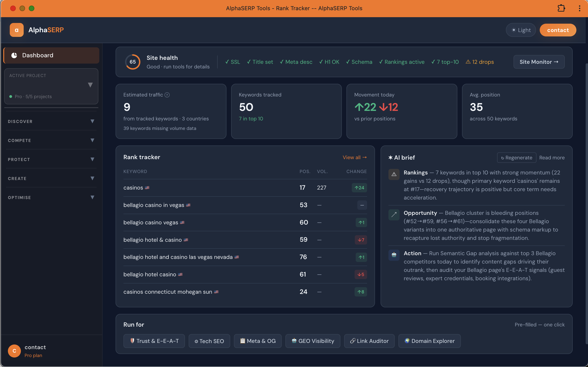Click the up 1 badge for bellagio casino vegas
Image resolution: width=588 pixels, height=367 pixels.
point(361,222)
